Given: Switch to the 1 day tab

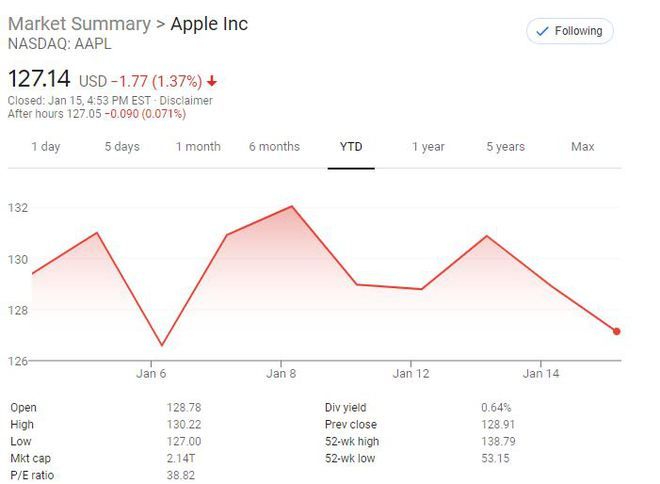Looking at the screenshot, I should click(46, 147).
